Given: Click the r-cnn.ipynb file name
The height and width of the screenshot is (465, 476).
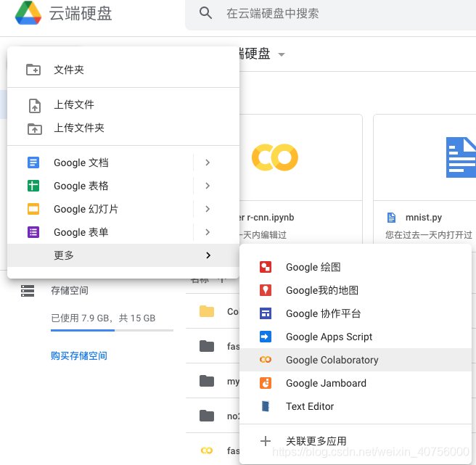Looking at the screenshot, I should (267, 218).
